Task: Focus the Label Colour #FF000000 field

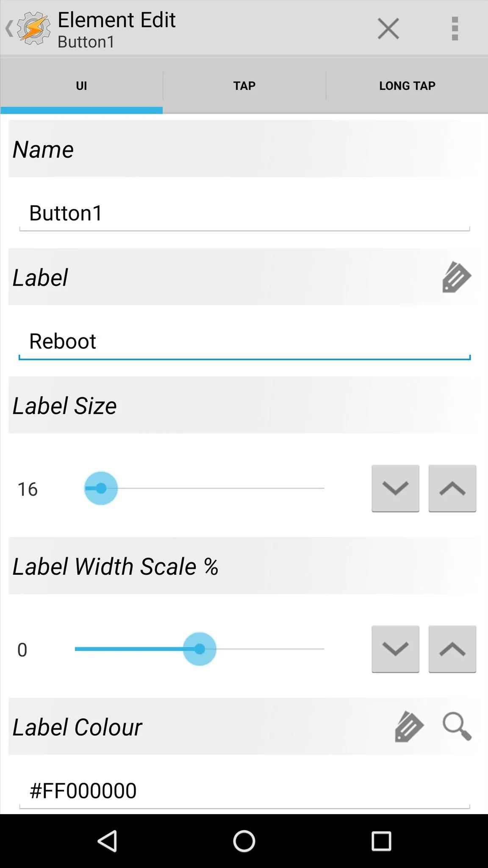Action: click(x=244, y=791)
